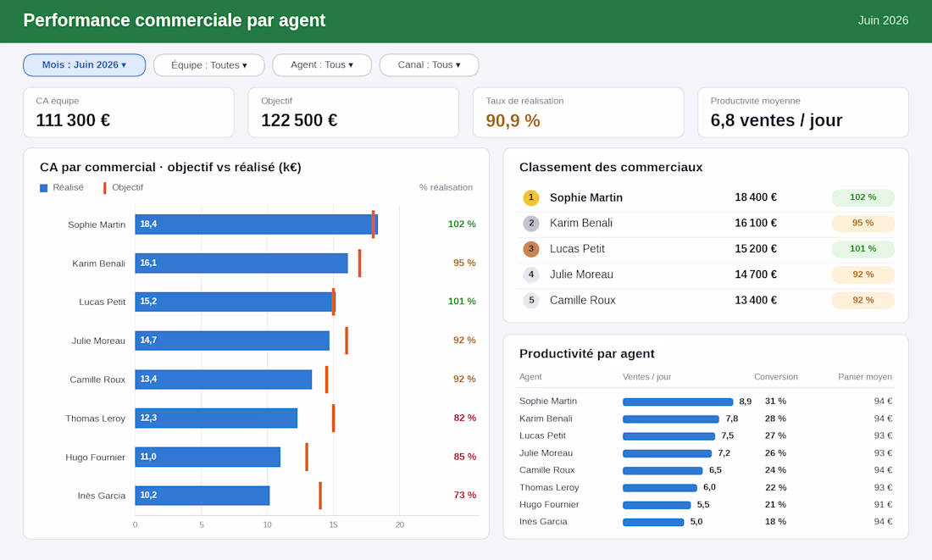Click Karim Benali's 16 100 € amount

pos(756,223)
